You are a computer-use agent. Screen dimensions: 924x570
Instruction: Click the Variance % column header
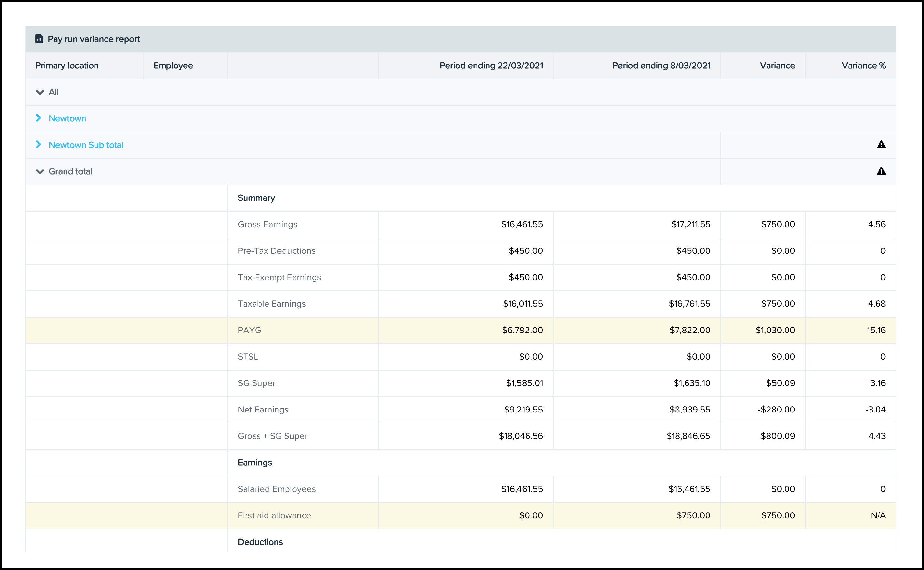(x=863, y=66)
